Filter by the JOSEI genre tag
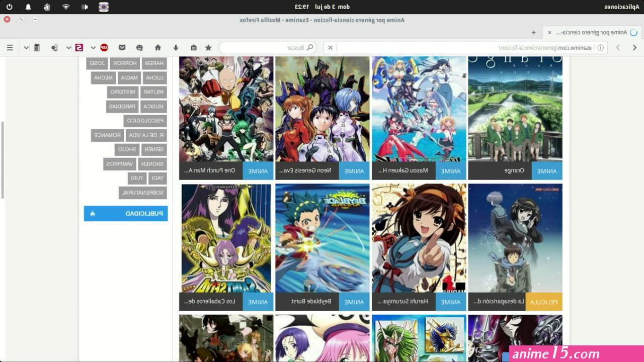644x362 pixels. click(x=97, y=63)
